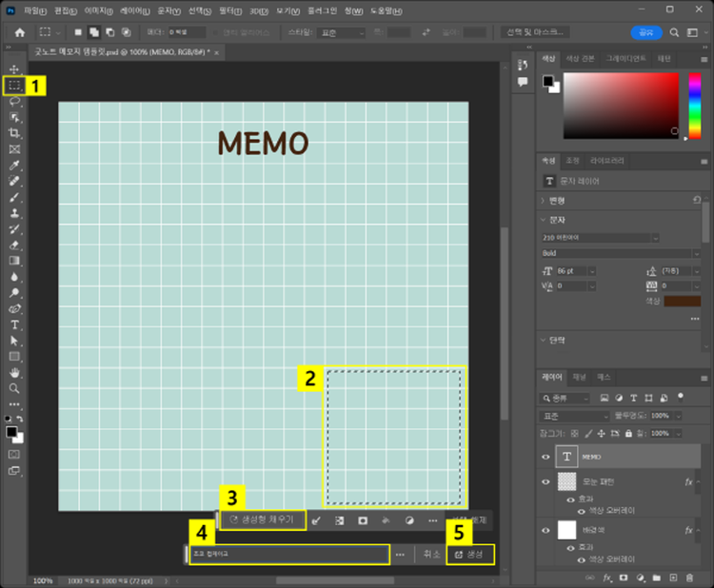Click the generative fill prompt input field
The height and width of the screenshot is (588, 714).
[288, 554]
